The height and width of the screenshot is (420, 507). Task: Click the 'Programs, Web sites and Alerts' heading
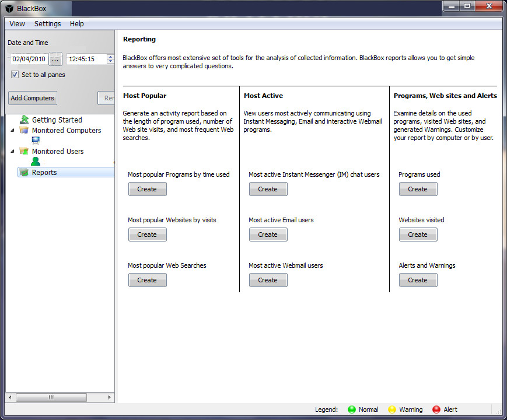445,96
